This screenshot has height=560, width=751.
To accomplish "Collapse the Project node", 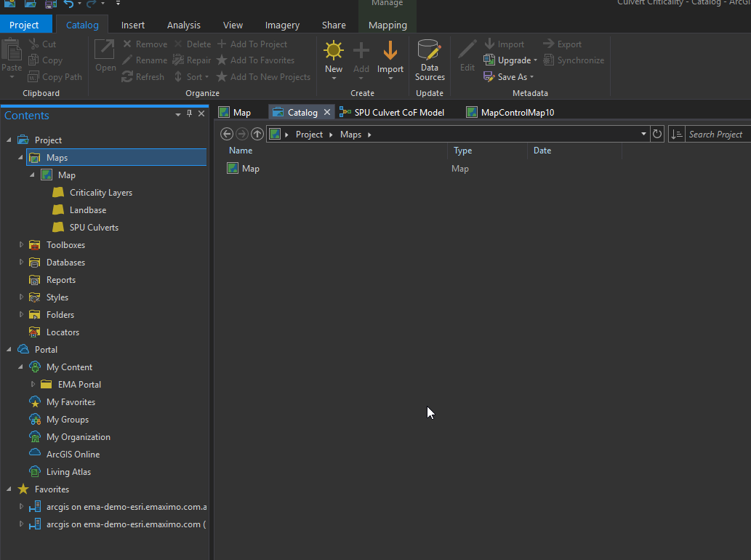I will point(9,140).
